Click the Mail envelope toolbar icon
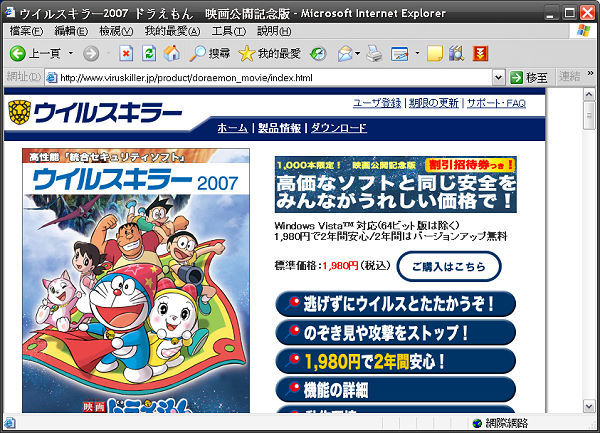The image size is (600, 433). [345, 54]
